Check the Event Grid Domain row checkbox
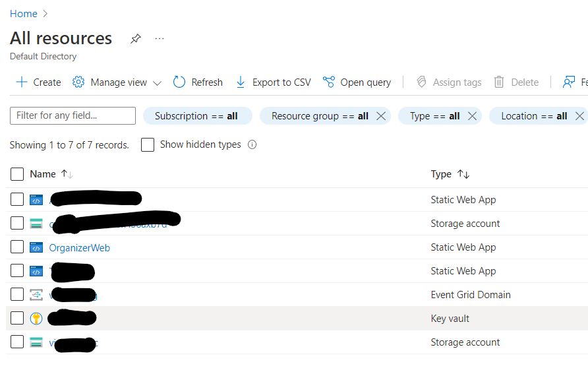The height and width of the screenshot is (374, 588). pos(17,294)
